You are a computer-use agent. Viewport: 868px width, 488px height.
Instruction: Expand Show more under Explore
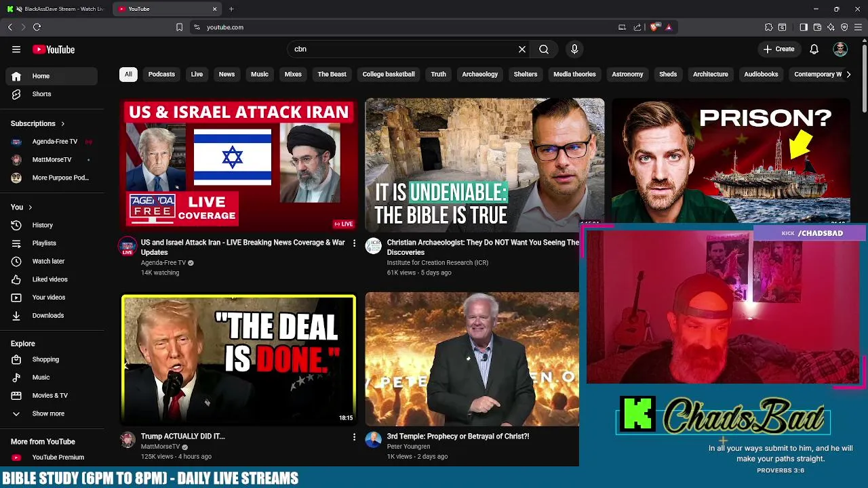(x=52, y=413)
